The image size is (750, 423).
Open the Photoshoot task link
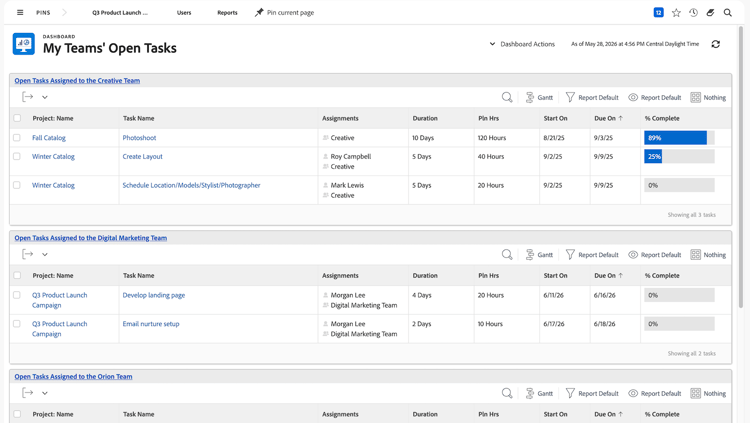(139, 138)
